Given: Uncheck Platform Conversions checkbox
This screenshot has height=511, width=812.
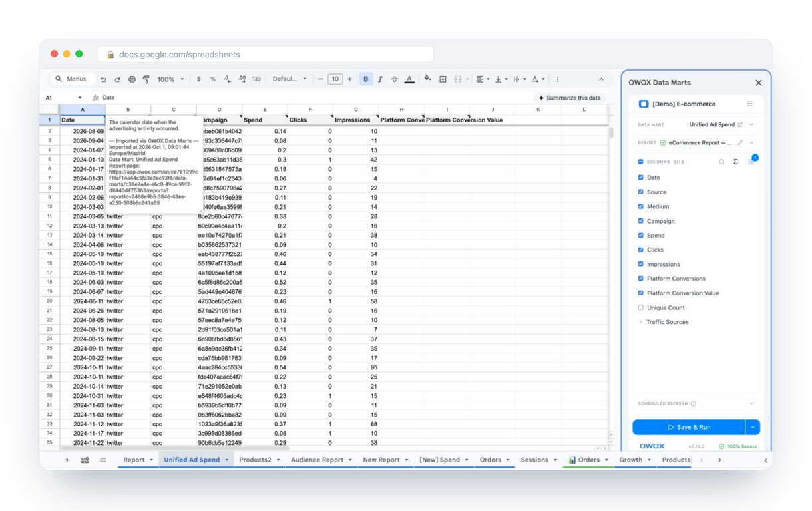Looking at the screenshot, I should 641,279.
